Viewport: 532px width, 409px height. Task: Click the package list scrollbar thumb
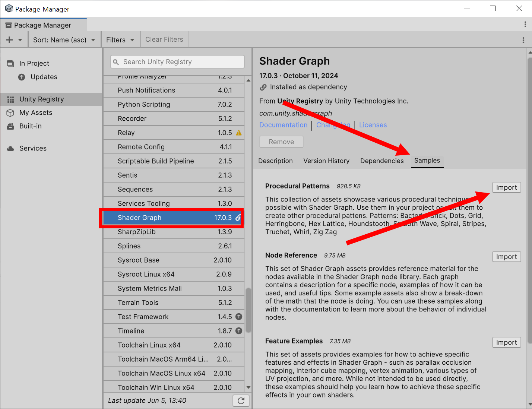[248, 310]
